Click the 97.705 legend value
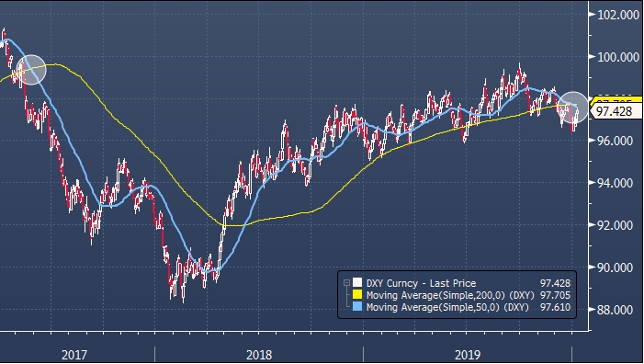 click(555, 295)
